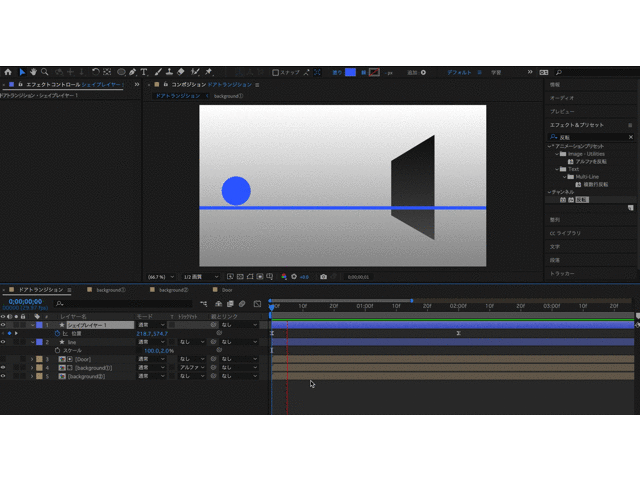Select the デフォルト workspace

(x=460, y=72)
